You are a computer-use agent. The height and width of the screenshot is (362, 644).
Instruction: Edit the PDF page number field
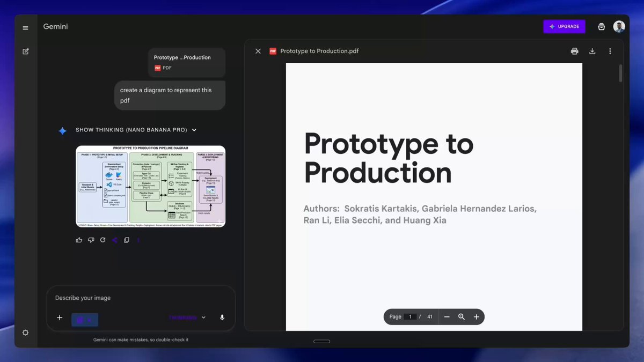coord(411,316)
